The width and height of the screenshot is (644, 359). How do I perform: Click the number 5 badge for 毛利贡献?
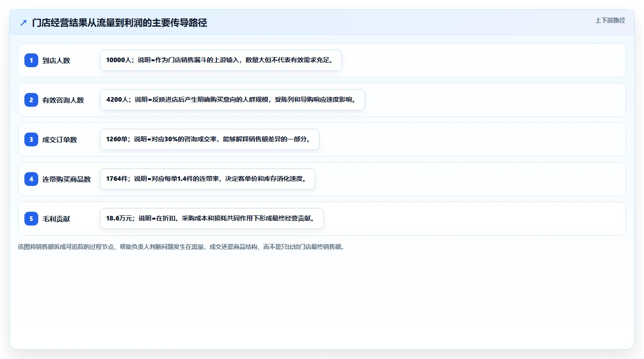tap(31, 219)
